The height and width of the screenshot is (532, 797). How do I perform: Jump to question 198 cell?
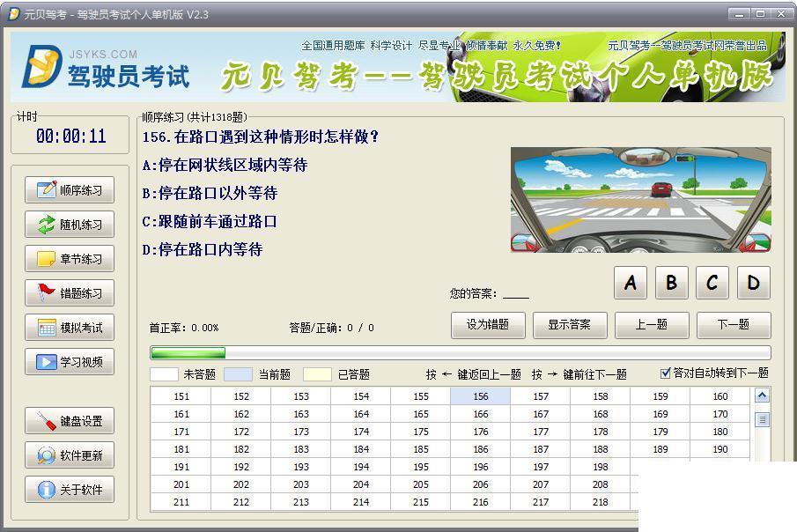(x=601, y=467)
